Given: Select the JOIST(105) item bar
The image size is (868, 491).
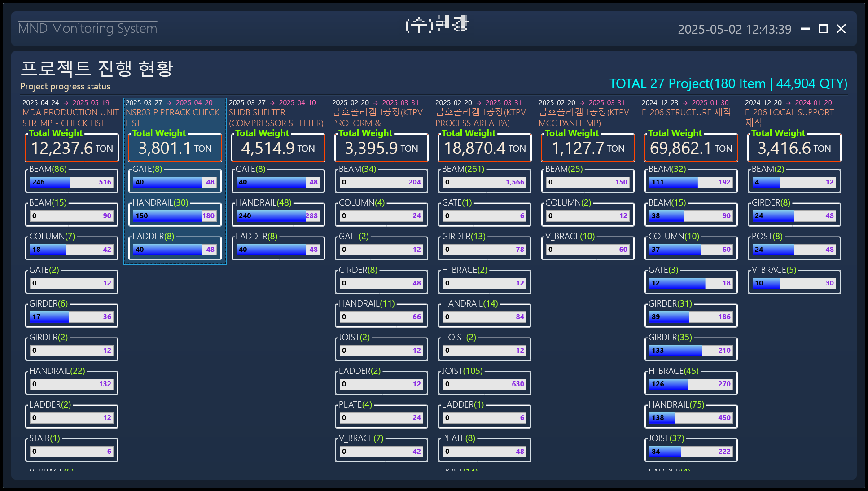Looking at the screenshot, I should tap(485, 384).
